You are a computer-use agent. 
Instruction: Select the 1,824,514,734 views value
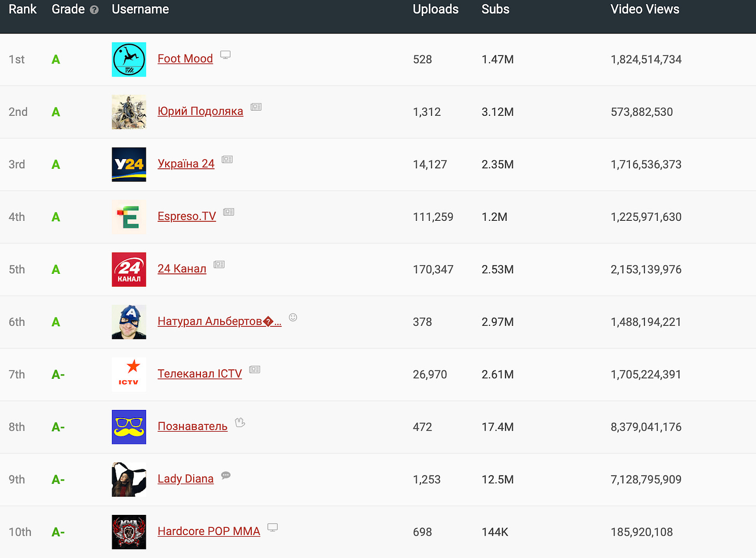tap(646, 60)
